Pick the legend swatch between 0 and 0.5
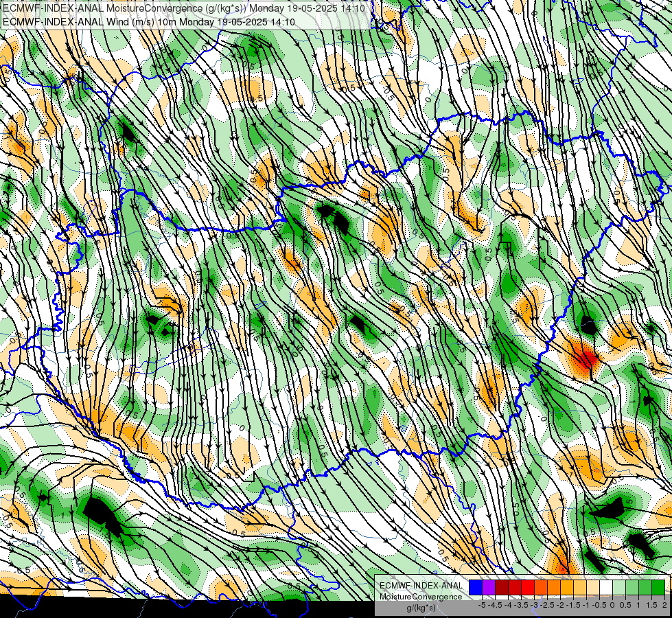Image resolution: width=672 pixels, height=618 pixels. (619, 587)
